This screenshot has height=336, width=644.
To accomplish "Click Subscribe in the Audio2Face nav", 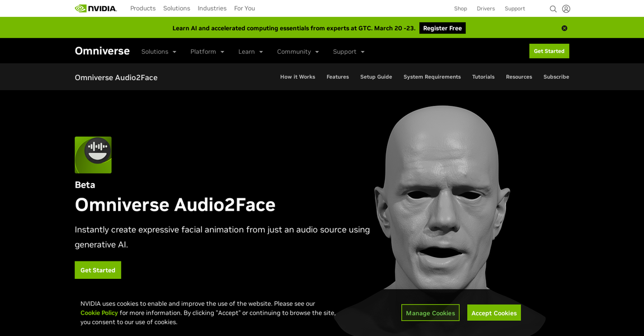I will click(x=556, y=77).
